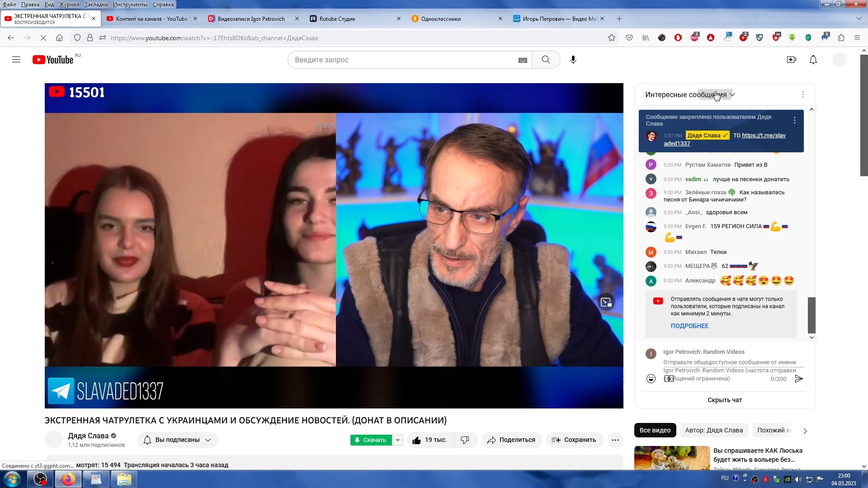Click the Поделиться share button
This screenshot has height=488, width=868.
click(511, 440)
